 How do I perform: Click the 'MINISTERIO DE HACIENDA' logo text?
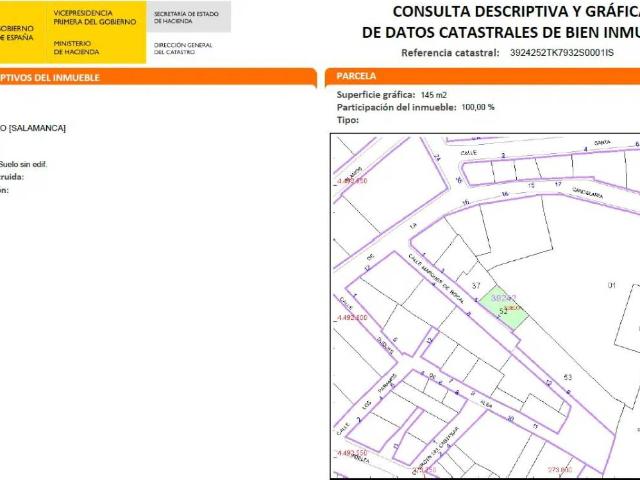pos(76,47)
